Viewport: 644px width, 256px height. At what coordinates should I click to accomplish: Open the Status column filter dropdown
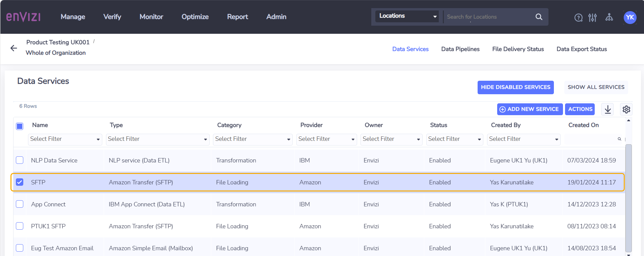click(455, 139)
